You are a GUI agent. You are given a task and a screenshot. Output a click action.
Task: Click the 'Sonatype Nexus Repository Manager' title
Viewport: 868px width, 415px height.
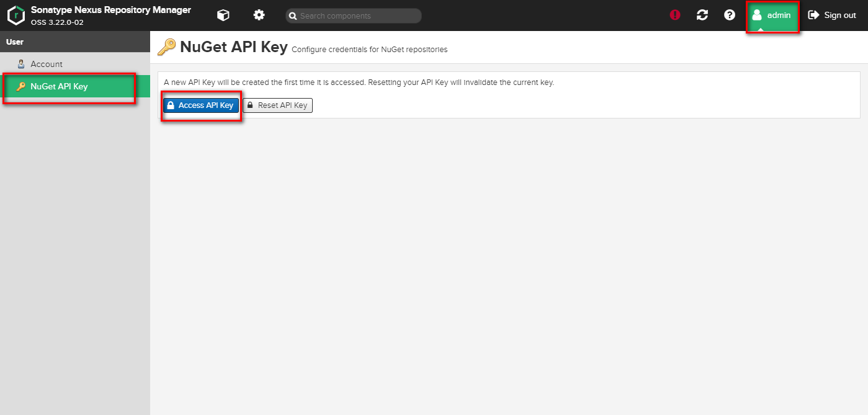click(111, 10)
